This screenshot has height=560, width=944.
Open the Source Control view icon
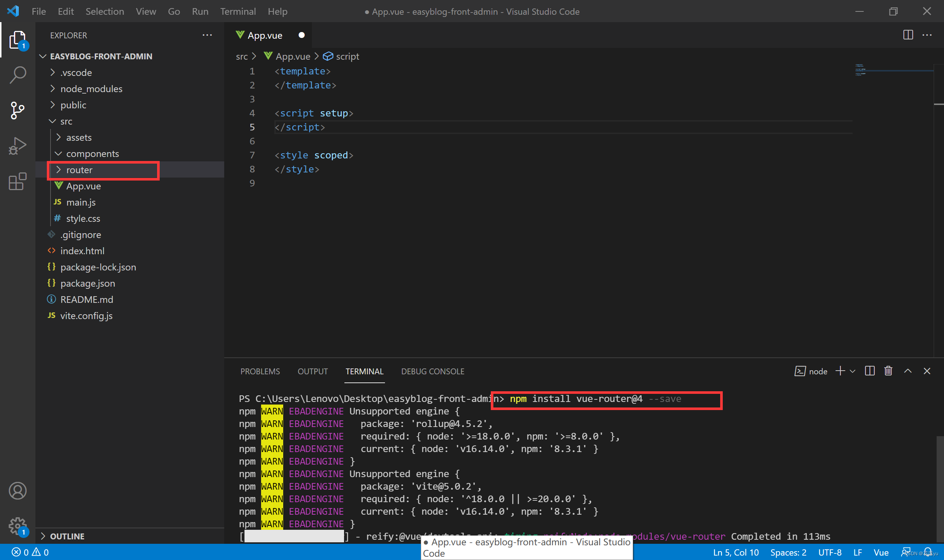pyautogui.click(x=18, y=110)
